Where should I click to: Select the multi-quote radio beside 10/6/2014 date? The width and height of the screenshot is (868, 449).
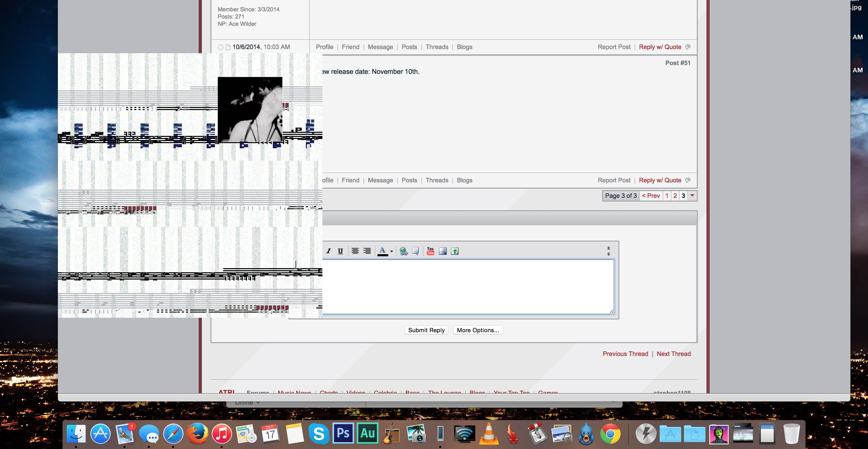(220, 47)
